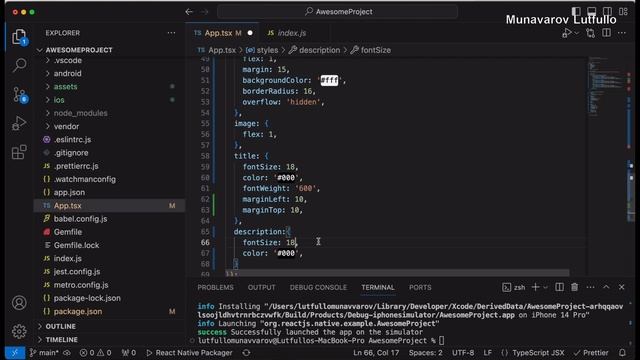Click the Explorer more actions ellipsis
640x360 pixels.
point(171,33)
